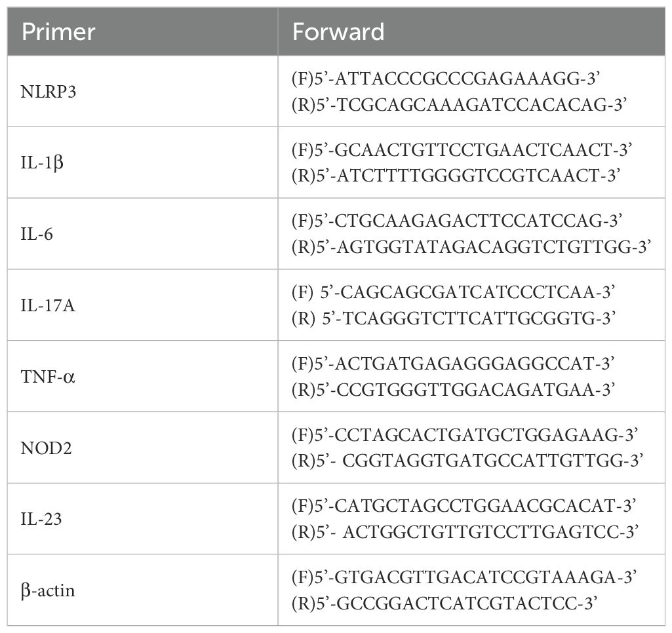Select the TNF-α primer name cell
This screenshot has width=672, height=633.
click(x=49, y=376)
